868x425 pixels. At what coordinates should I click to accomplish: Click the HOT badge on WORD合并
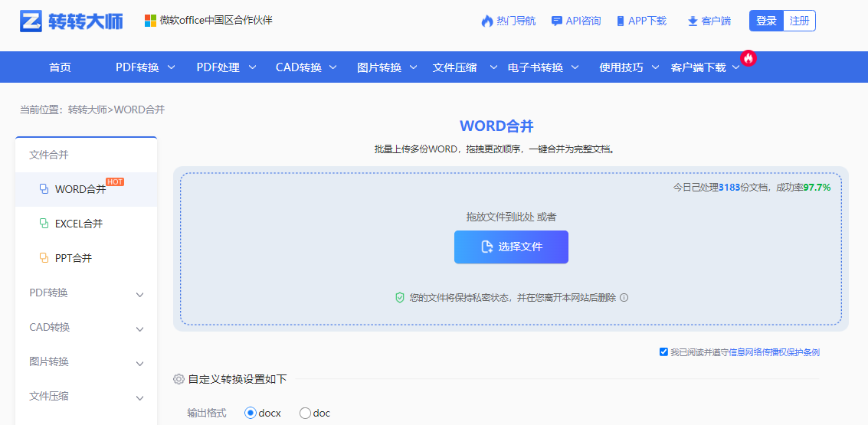pyautogui.click(x=115, y=181)
